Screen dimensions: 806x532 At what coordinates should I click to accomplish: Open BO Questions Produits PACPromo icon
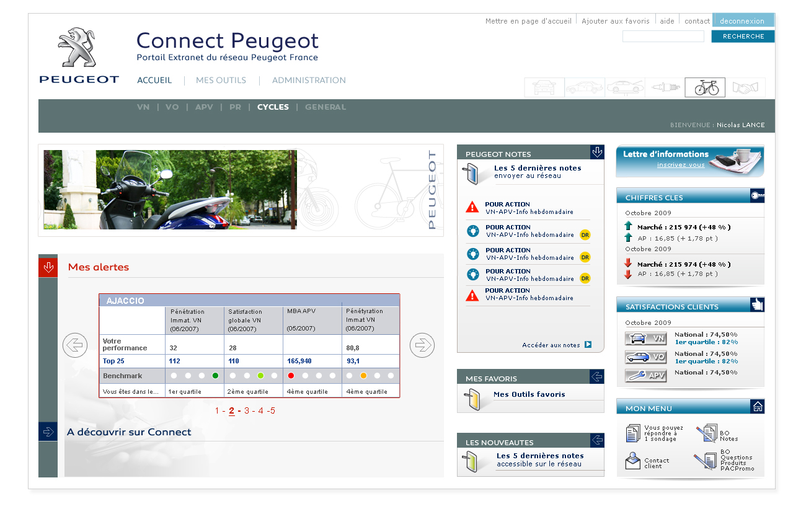point(706,461)
